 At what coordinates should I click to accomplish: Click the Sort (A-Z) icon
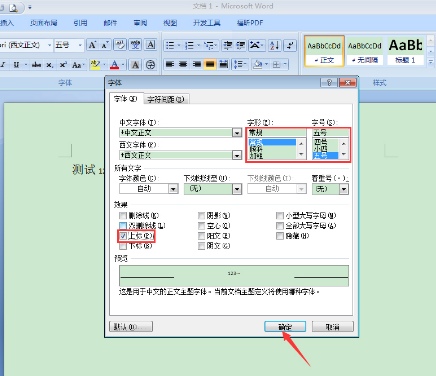click(275, 45)
